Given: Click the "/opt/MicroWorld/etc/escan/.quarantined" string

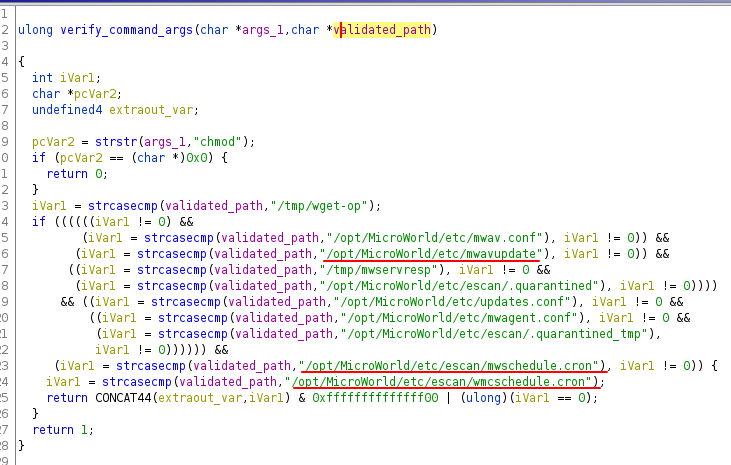Looking at the screenshot, I should point(462,285).
